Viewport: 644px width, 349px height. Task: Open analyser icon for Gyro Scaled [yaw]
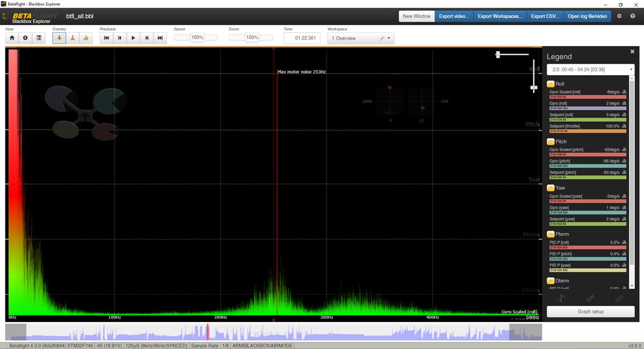coord(624,196)
